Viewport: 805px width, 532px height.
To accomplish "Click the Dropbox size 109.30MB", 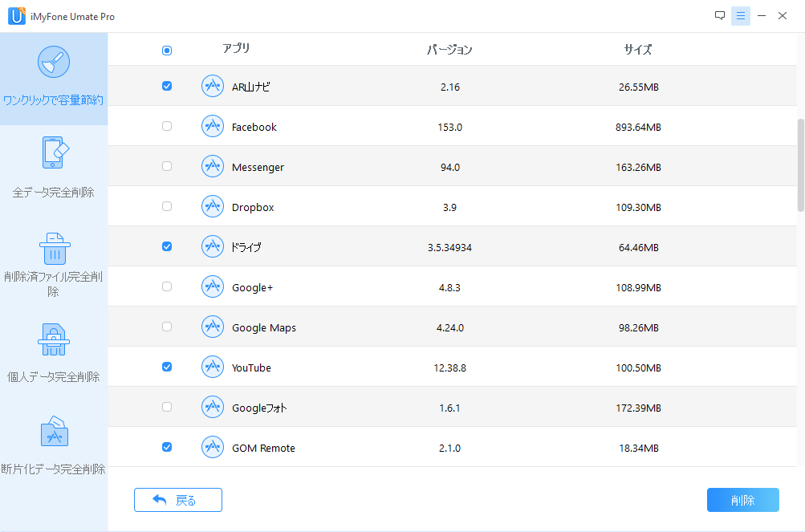I will coord(638,208).
